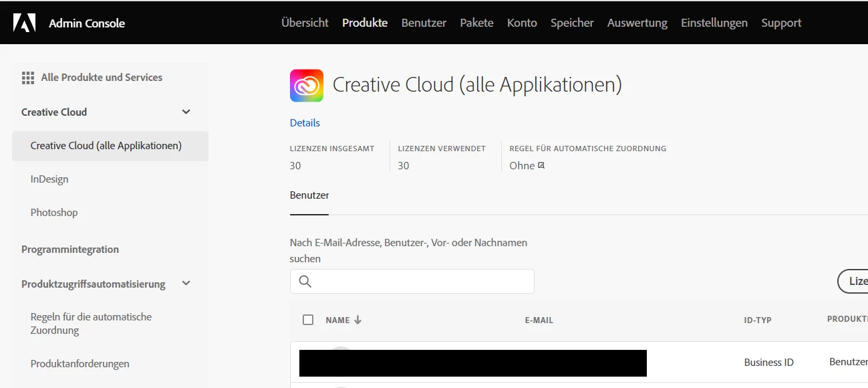Click the Business ID cell
Screen dimensions: 868x388
pyautogui.click(x=769, y=363)
